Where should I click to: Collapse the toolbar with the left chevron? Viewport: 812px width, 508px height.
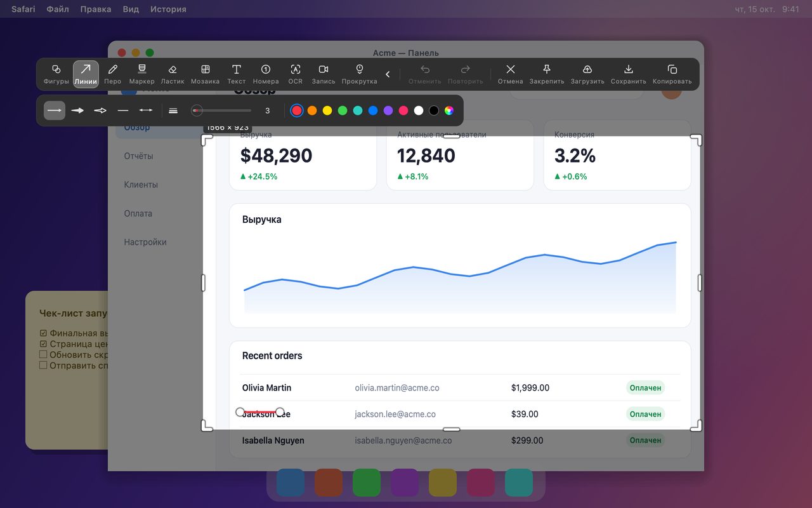pos(388,74)
